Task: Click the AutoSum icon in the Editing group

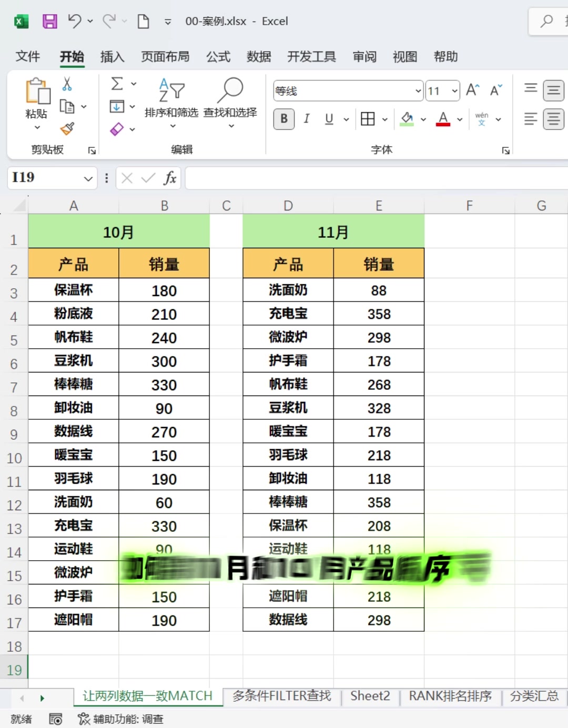Action: click(117, 83)
